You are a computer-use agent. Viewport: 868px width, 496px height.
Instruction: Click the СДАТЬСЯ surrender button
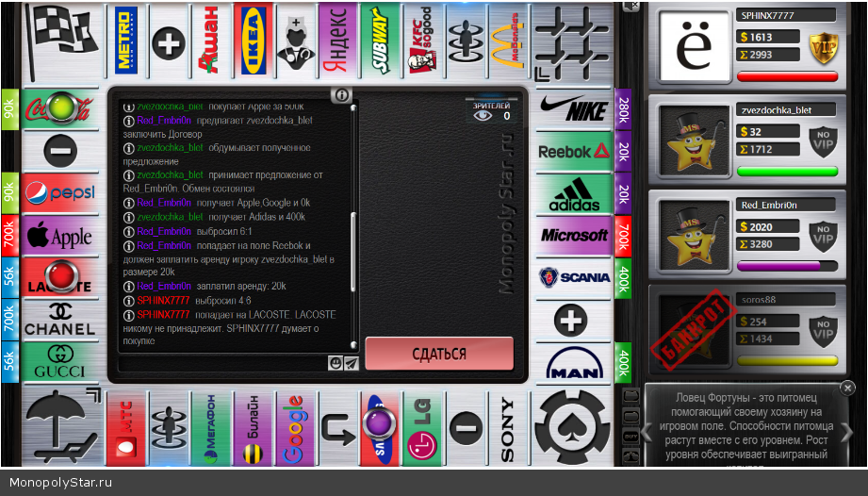[x=439, y=354]
